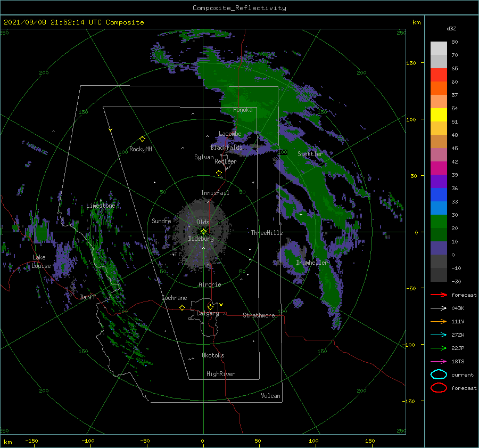This screenshot has width=479, height=448.
Task: Click the Composite_Reflectivity title
Action: (x=240, y=8)
